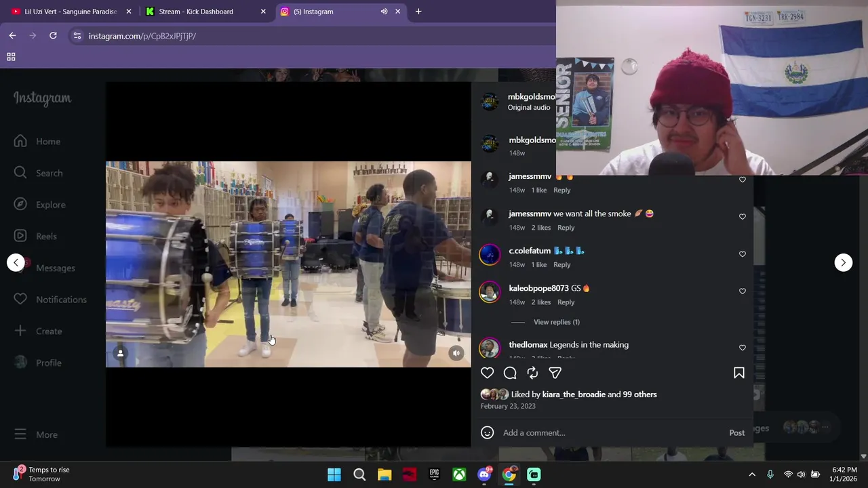Like jamessmmv's 'we want all the smoke' comment
Viewport: 868px width, 488px height.
(x=742, y=217)
